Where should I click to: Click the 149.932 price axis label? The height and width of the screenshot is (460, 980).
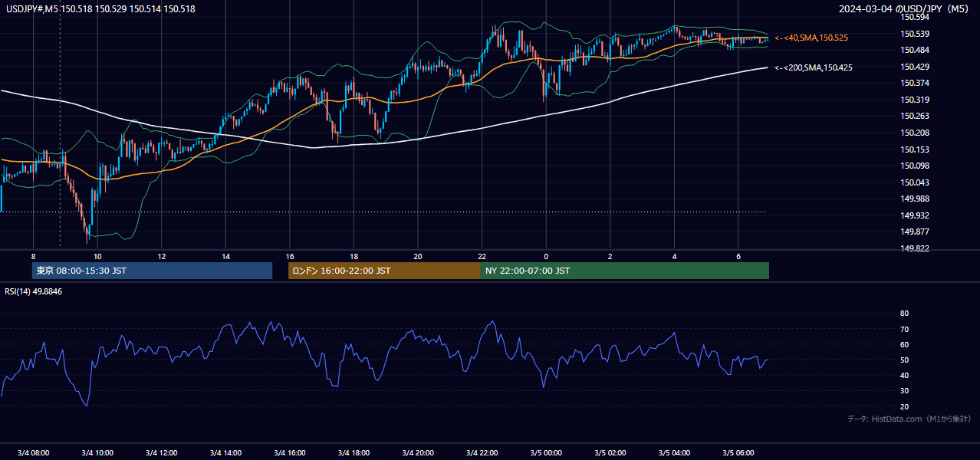click(915, 215)
